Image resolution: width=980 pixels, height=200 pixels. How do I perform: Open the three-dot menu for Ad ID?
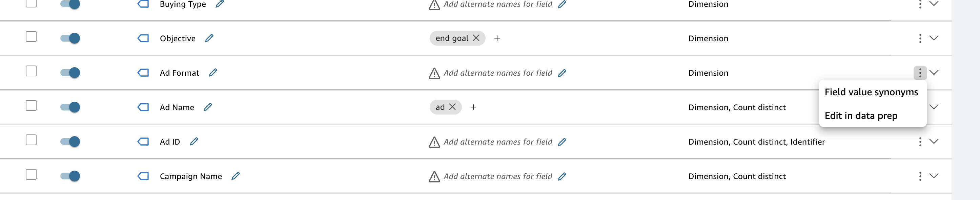920,142
